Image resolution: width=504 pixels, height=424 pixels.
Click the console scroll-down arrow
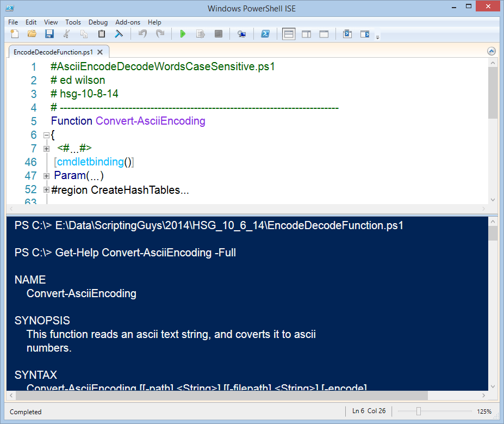click(493, 386)
